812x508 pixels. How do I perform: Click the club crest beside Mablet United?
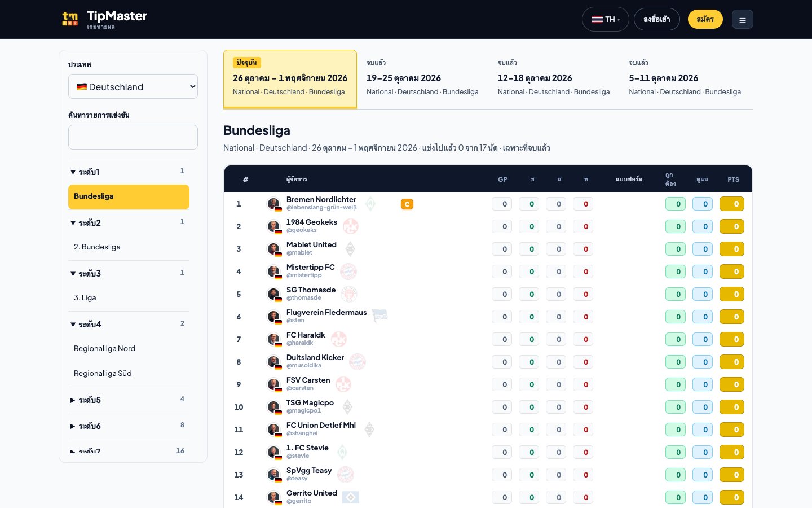click(x=350, y=249)
